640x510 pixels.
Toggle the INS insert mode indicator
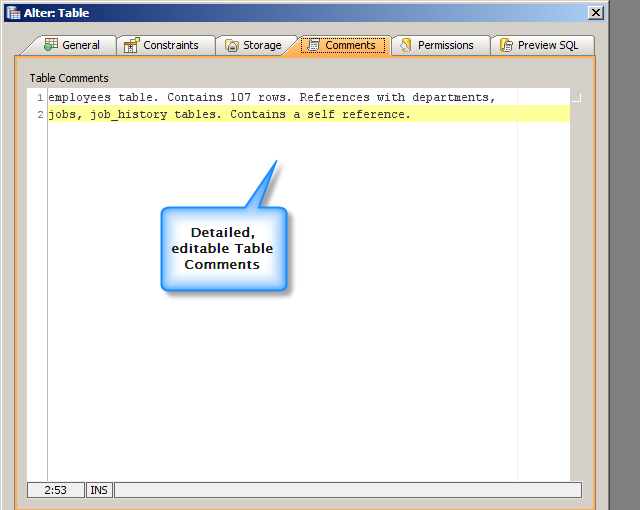coord(99,490)
